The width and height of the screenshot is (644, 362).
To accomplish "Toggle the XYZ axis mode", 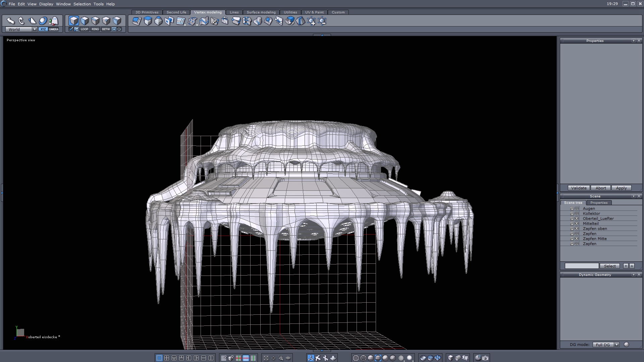I will pyautogui.click(x=43, y=29).
